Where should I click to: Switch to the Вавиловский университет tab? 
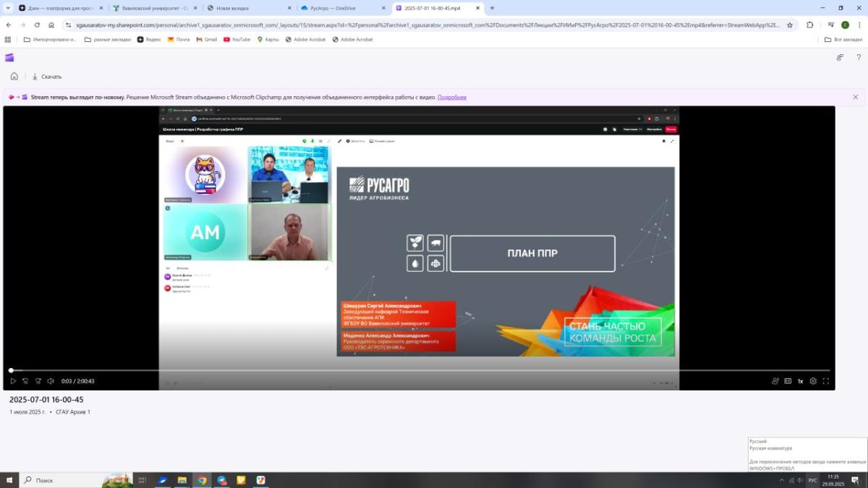point(153,8)
